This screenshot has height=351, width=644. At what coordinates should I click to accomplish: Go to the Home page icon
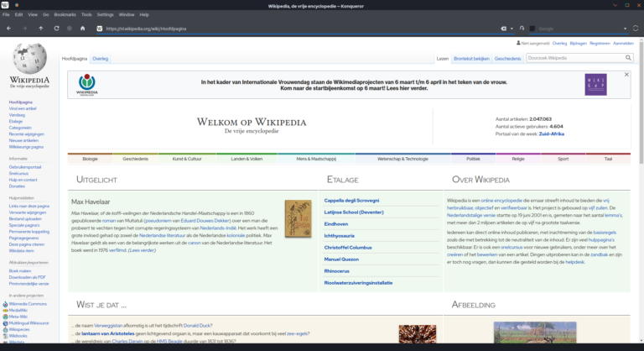82,29
